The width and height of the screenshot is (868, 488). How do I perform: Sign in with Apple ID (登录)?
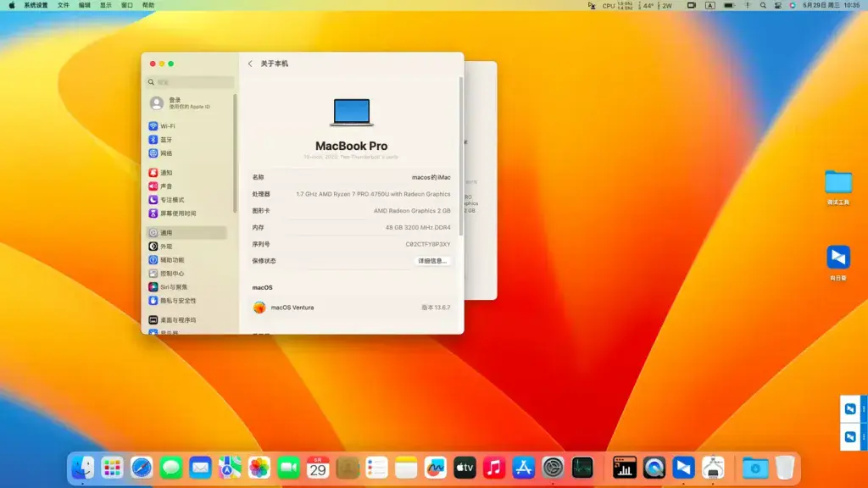(188, 103)
